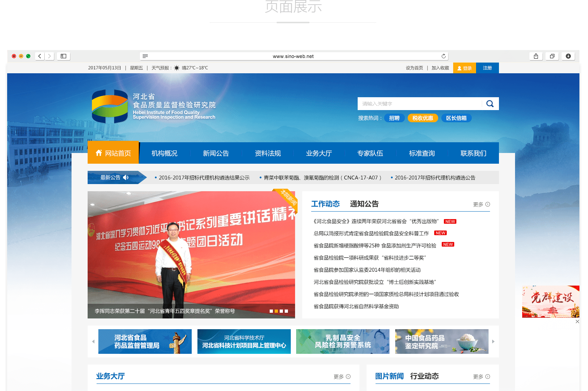This screenshot has width=588, height=391.
Task: Switch to 行业动态 tab
Action: [x=425, y=376]
